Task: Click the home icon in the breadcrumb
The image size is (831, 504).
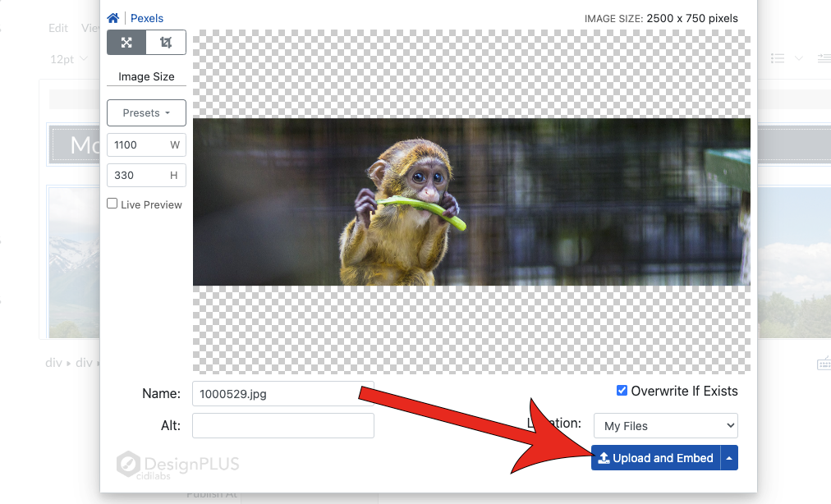Action: point(112,17)
